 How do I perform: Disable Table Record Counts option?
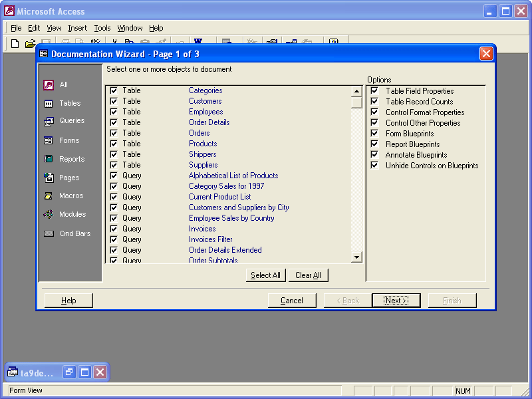pyautogui.click(x=374, y=101)
